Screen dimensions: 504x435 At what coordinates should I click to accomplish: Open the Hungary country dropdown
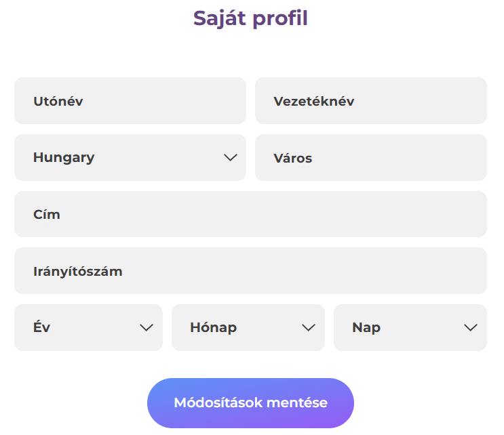130,158
